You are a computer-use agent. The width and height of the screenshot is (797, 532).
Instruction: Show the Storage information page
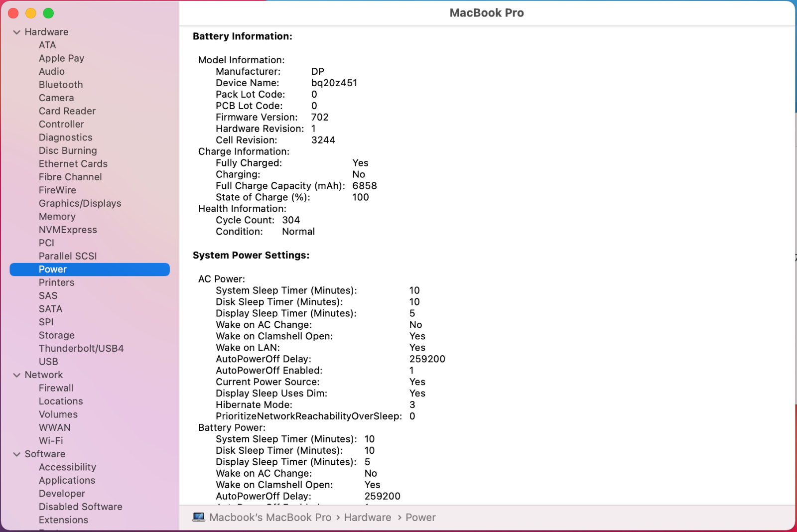click(57, 335)
